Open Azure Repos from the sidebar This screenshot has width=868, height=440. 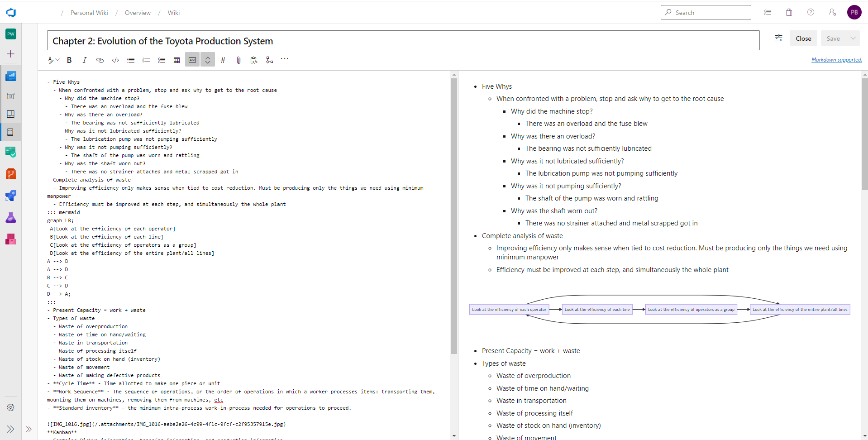point(11,174)
